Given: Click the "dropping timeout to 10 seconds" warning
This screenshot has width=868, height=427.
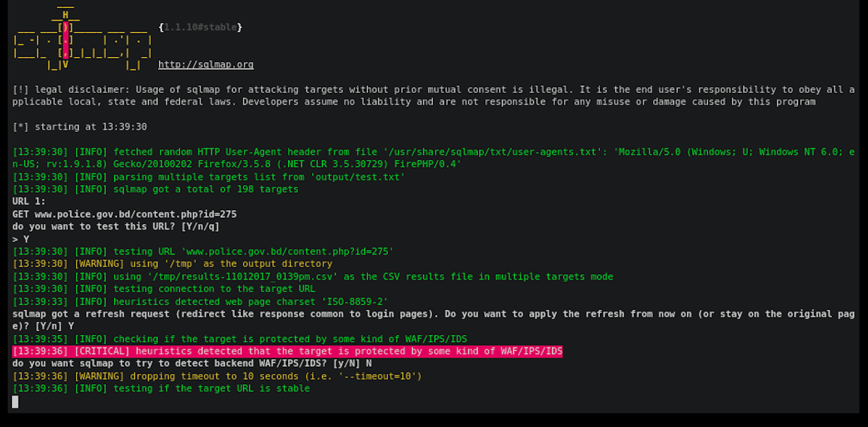Looking at the screenshot, I should tap(217, 376).
